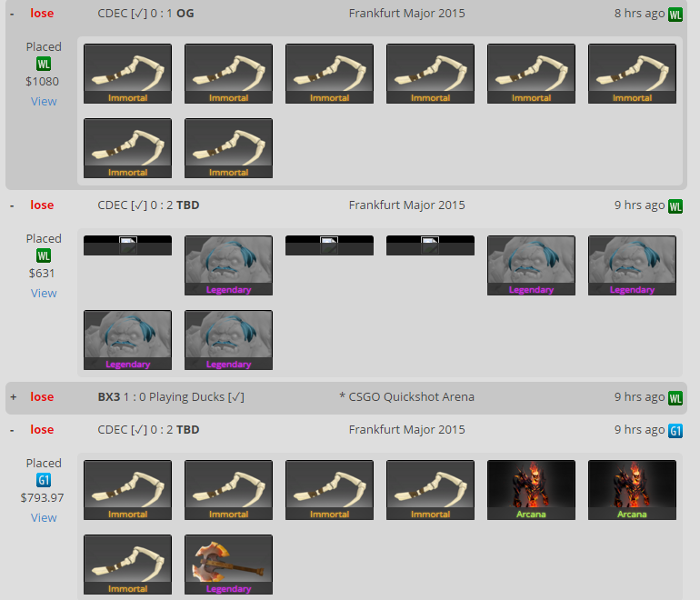Select first Arcana item in the $793.97 bet
700x600 pixels.
[531, 490]
